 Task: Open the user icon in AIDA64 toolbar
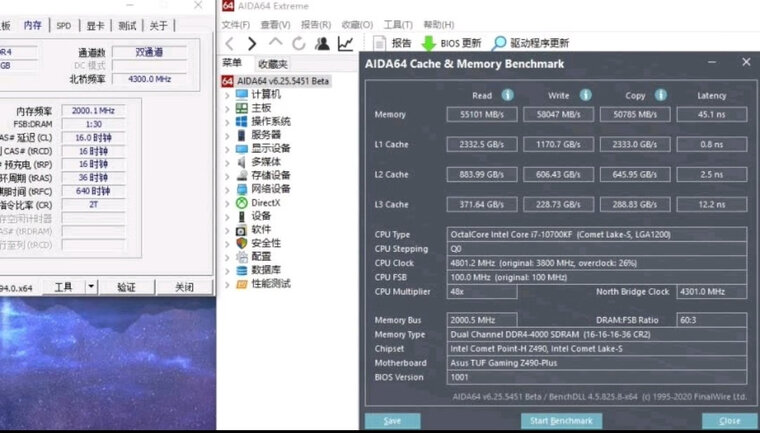(322, 44)
